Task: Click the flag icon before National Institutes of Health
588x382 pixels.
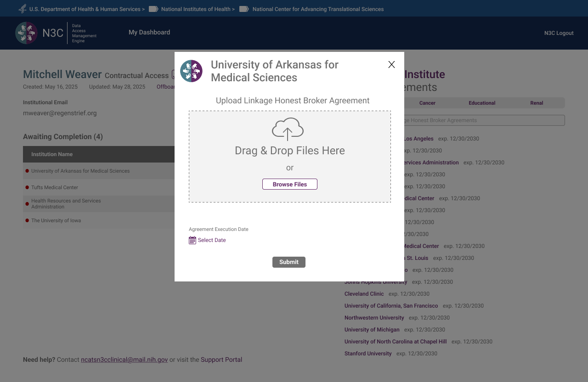Action: coord(154,9)
